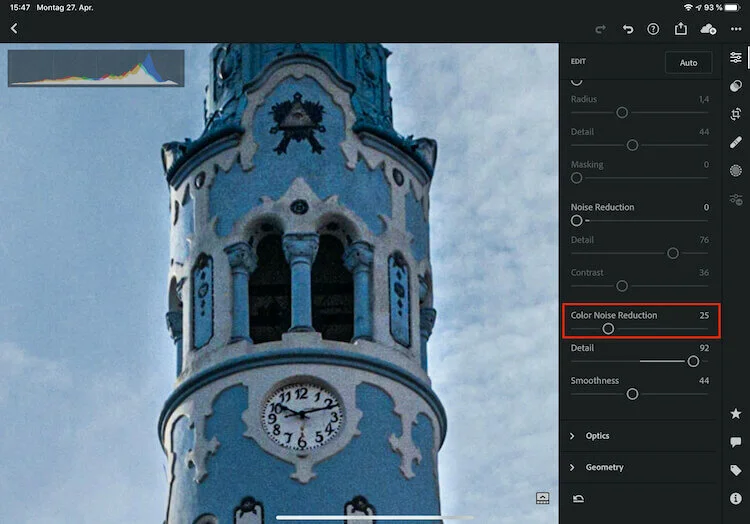Click the Auto button
Screen dimensions: 750x524
click(688, 62)
